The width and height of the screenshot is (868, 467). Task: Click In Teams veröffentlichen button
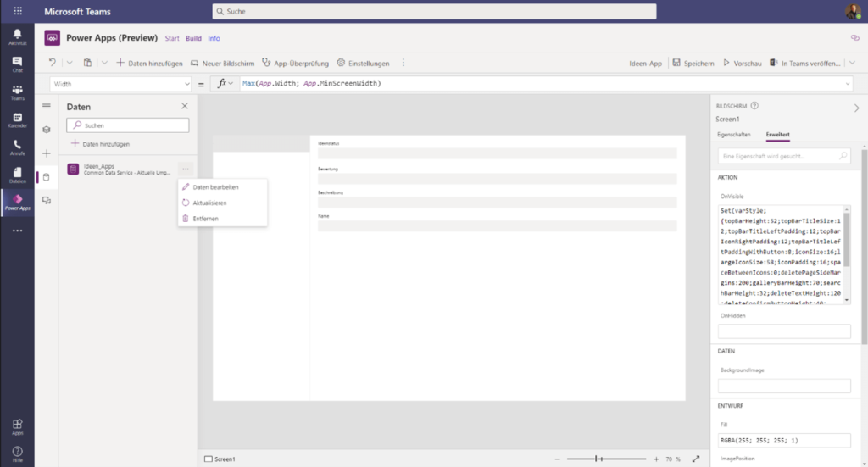[805, 63]
